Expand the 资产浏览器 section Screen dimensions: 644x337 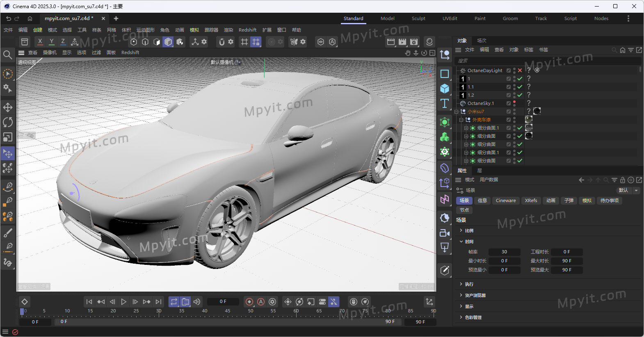(x=461, y=295)
